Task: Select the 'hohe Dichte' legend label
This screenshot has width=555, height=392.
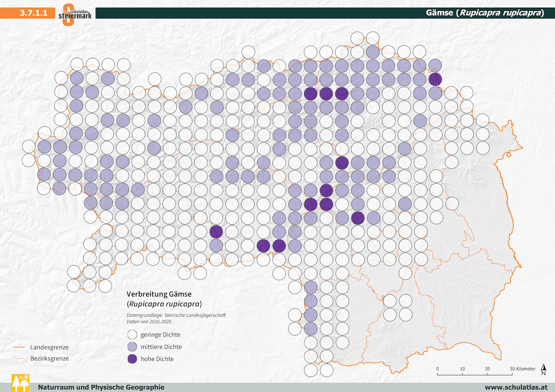Action: (x=157, y=359)
